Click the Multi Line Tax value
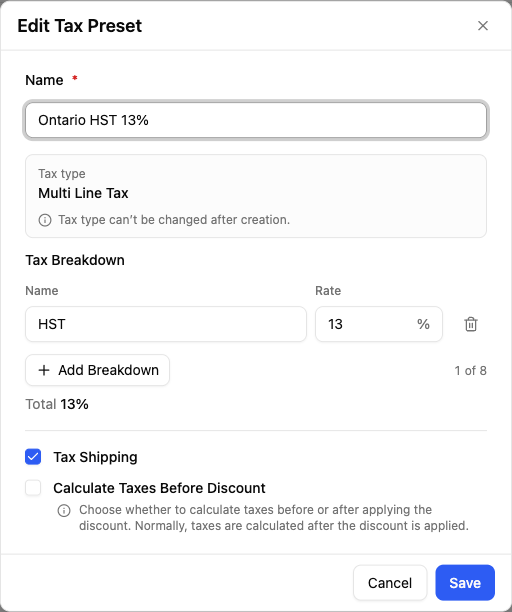The height and width of the screenshot is (612, 512). pos(83,193)
